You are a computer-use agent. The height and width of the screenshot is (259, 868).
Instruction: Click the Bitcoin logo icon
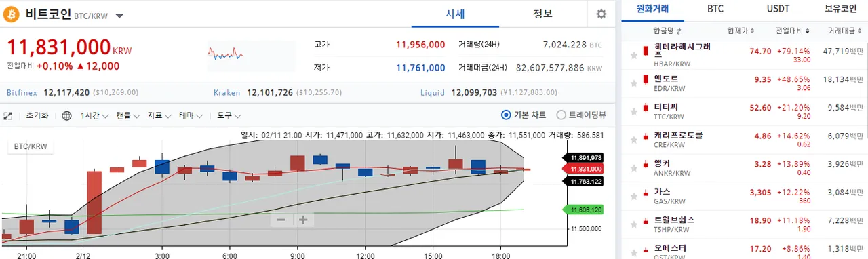12,14
